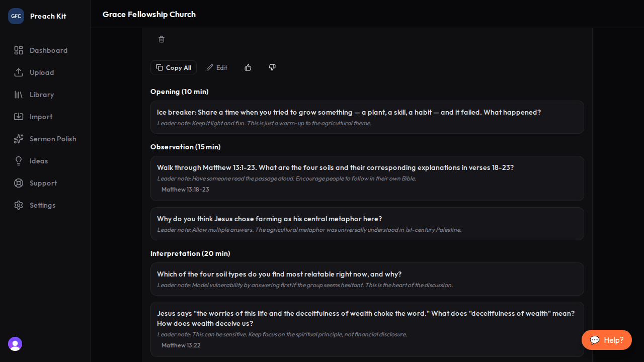Click the Copy All button
The image size is (644, 362).
pos(173,67)
